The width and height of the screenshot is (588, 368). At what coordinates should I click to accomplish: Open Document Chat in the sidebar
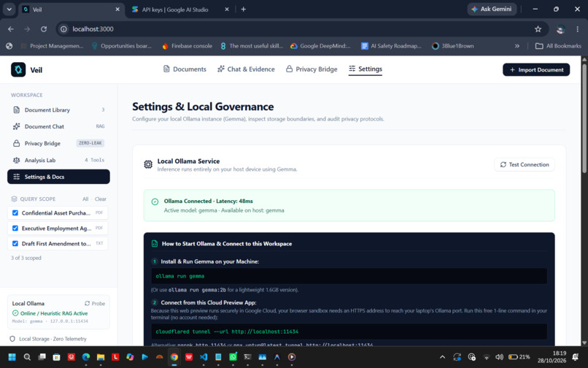[58, 126]
